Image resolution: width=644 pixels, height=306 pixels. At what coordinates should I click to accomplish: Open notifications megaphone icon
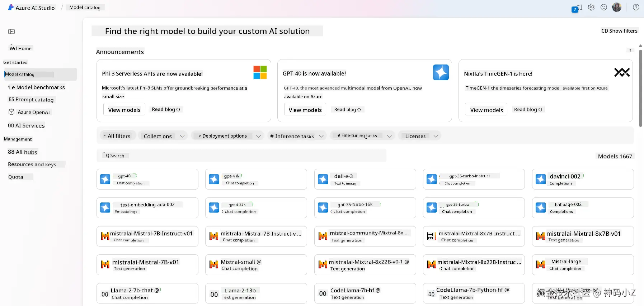[x=577, y=8]
